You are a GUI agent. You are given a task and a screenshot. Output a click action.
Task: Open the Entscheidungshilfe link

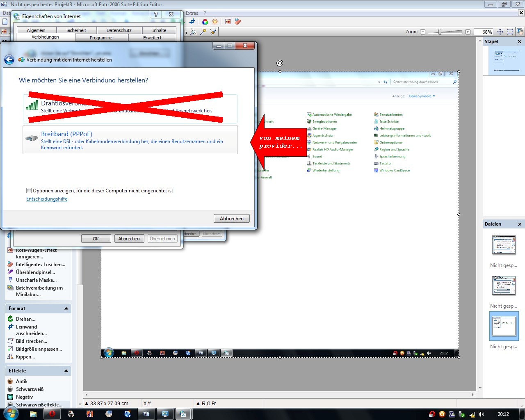click(47, 199)
